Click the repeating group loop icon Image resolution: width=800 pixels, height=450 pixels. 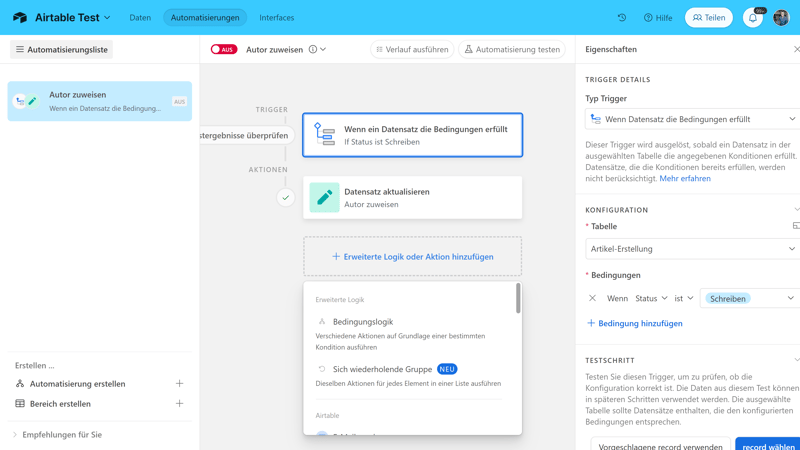(322, 369)
